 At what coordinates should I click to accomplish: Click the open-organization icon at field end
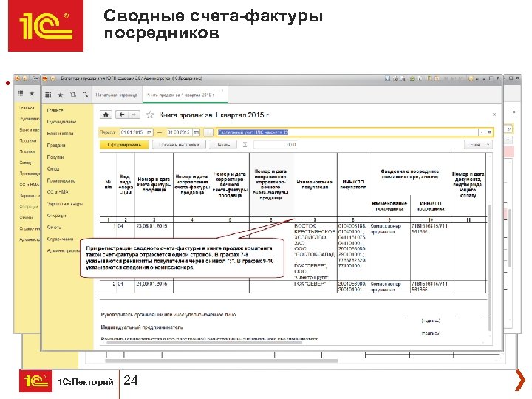489,132
